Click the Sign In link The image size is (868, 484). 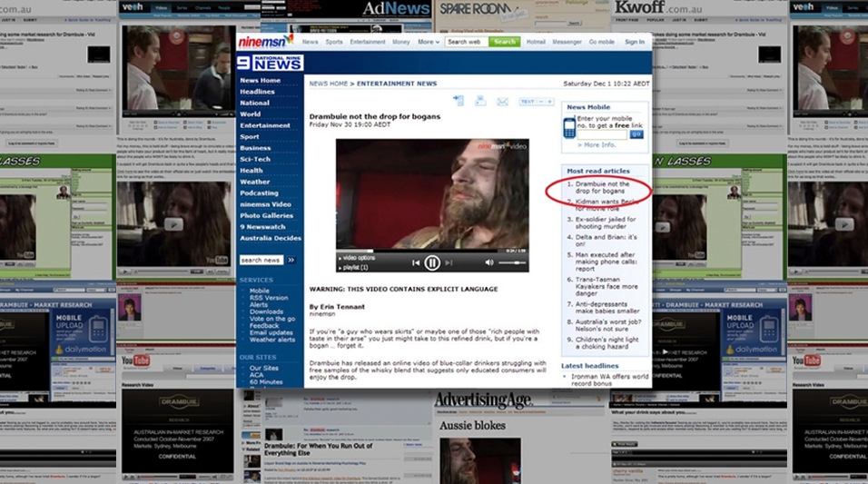coord(635,42)
